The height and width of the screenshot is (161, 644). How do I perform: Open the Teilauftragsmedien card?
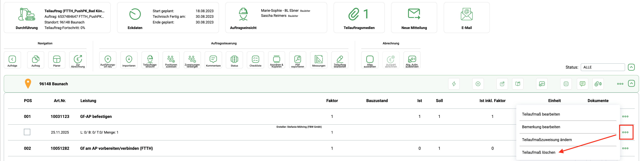(359, 18)
